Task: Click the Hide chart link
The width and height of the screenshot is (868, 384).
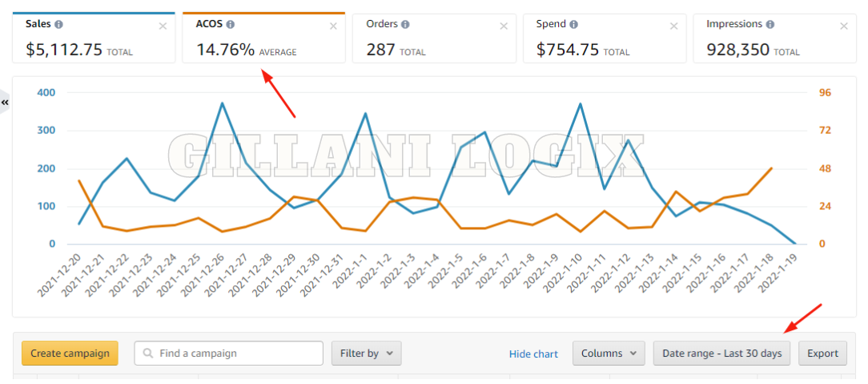Action: click(533, 354)
